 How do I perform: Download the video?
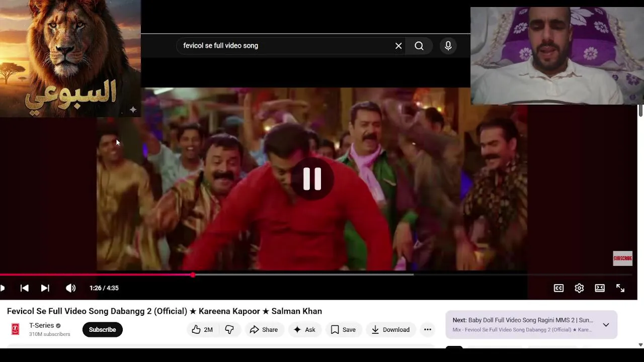point(390,330)
